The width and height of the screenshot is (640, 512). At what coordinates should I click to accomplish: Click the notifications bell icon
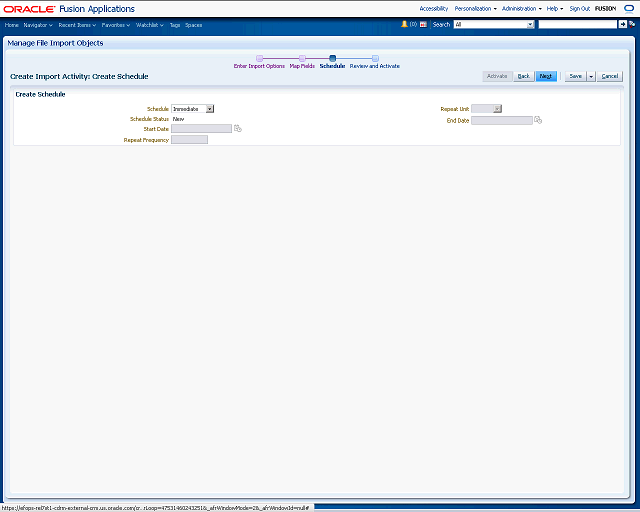tap(405, 24)
